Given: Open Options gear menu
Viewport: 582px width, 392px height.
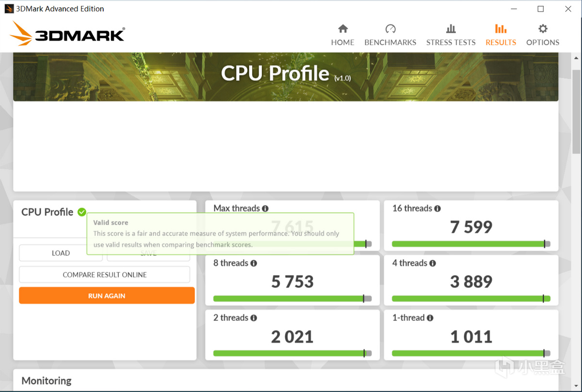Looking at the screenshot, I should click(543, 35).
